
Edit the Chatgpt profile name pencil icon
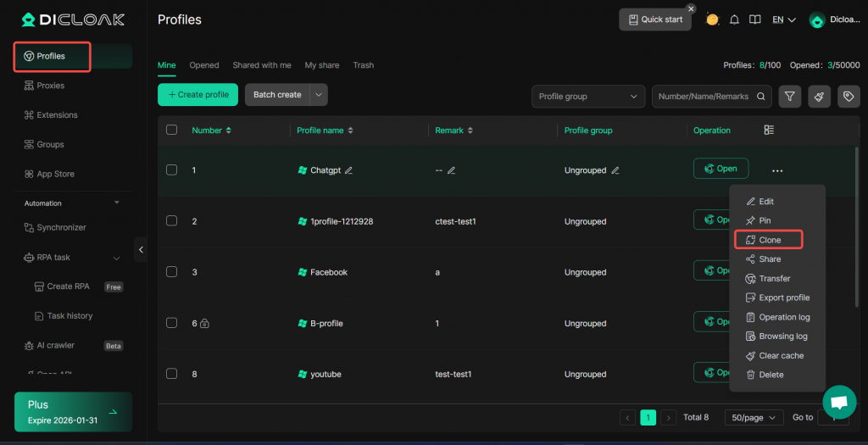[x=349, y=170]
